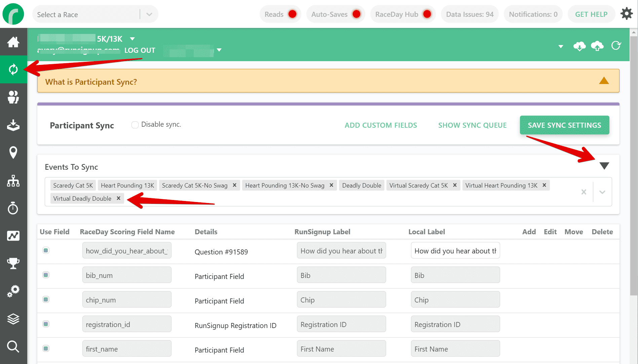This screenshot has width=638, height=364.
Task: Remove Virtual Deadly Double event
Action: (x=118, y=198)
